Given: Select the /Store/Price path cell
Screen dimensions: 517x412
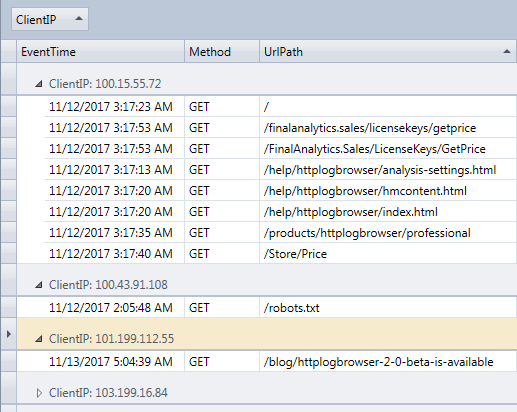Looking at the screenshot, I should 388,254.
